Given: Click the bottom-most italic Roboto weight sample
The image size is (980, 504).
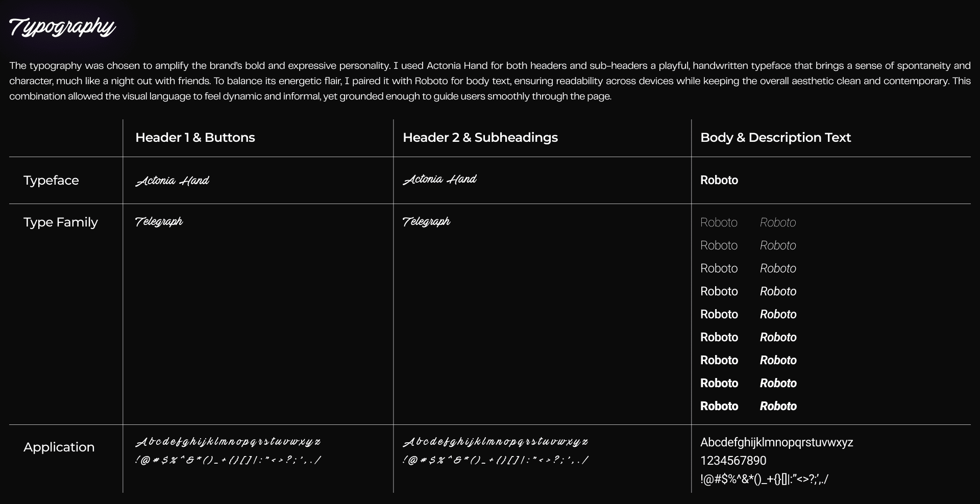Looking at the screenshot, I should (x=778, y=407).
